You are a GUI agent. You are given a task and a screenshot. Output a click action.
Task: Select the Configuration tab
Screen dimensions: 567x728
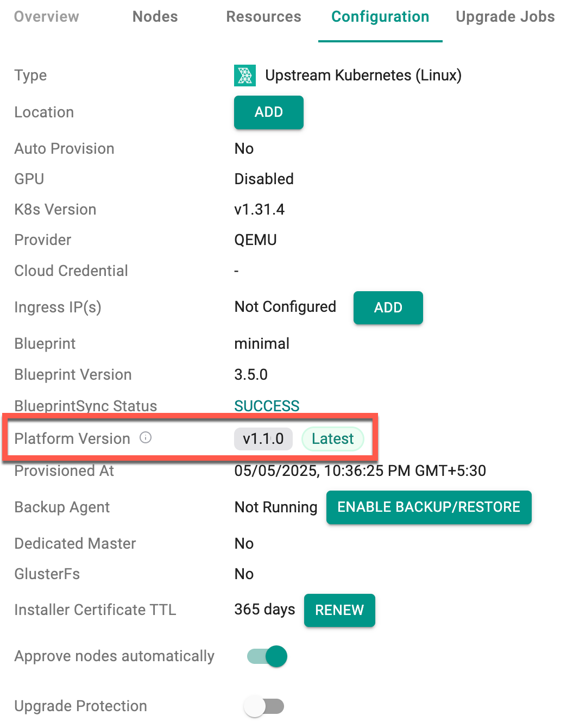point(380,17)
